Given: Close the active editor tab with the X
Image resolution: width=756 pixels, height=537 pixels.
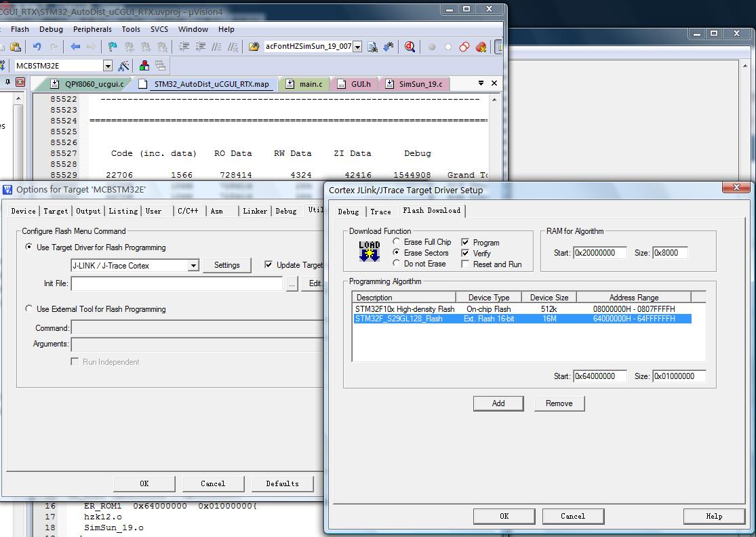Looking at the screenshot, I should 494,83.
